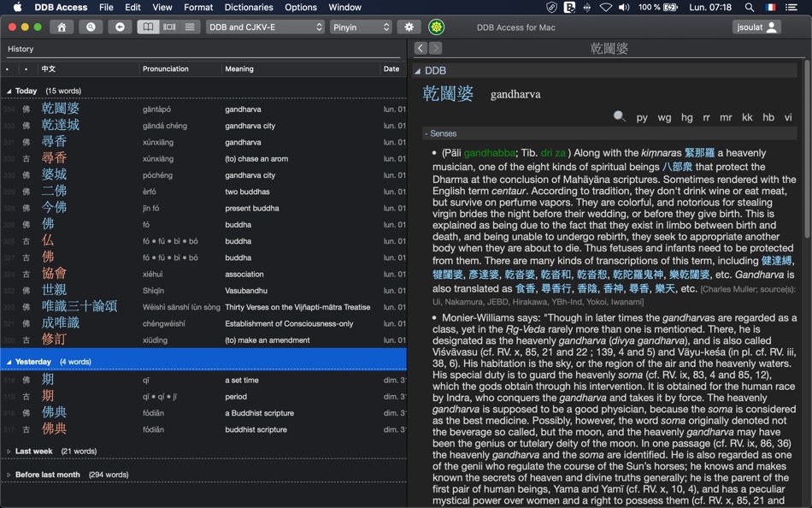Follow the 緊那羅 link in the definition
Image resolution: width=812 pixels, height=508 pixels.
[700, 153]
